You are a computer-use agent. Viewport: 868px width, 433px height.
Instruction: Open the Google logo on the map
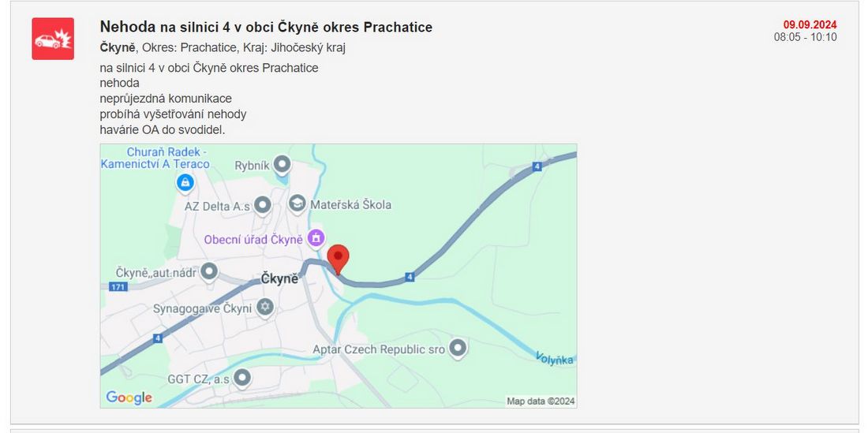pyautogui.click(x=129, y=397)
